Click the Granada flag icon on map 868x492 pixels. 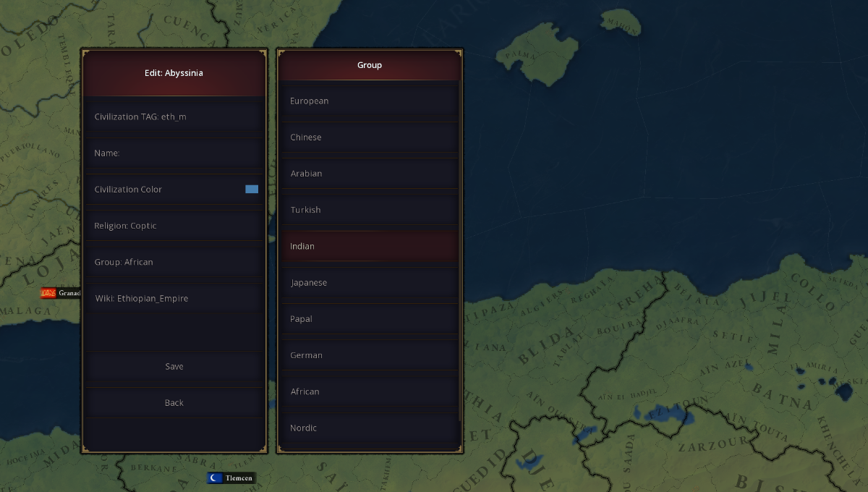pos(48,293)
